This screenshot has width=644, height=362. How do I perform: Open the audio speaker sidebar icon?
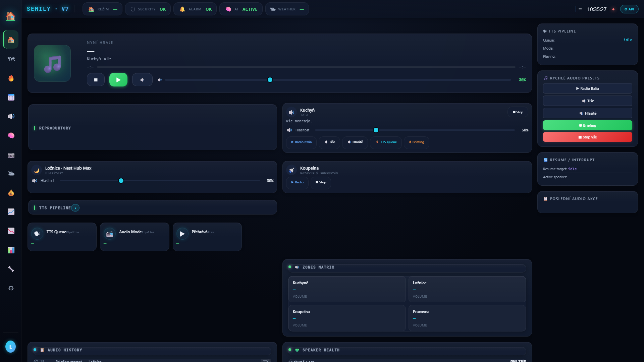[11, 116]
